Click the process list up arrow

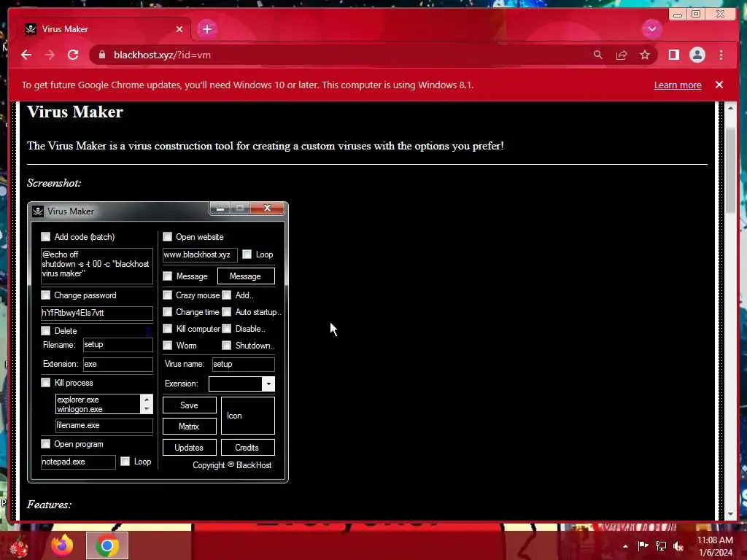[x=147, y=399]
